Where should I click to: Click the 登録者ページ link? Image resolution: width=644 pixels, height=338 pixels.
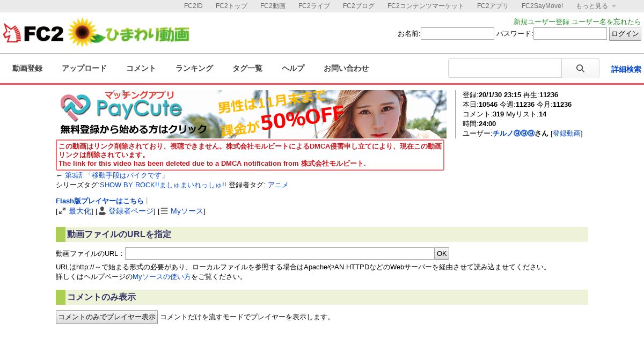click(130, 211)
